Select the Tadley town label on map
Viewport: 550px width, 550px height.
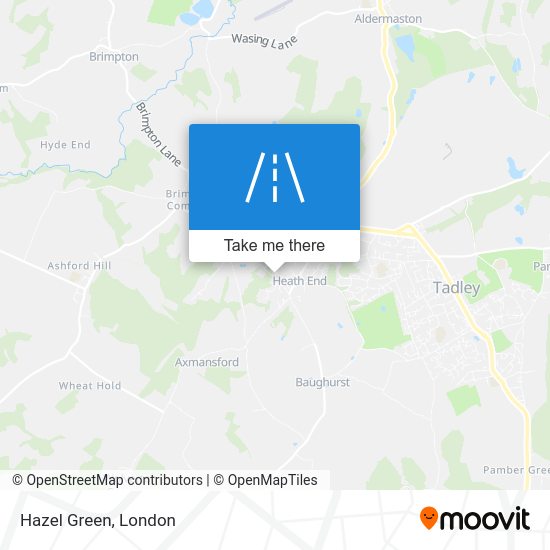[456, 288]
